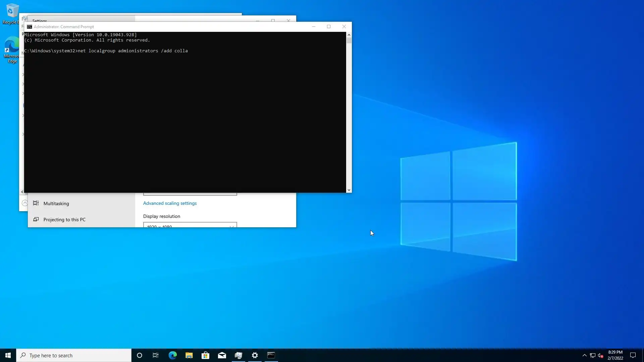Open the Mail app from the taskbar

(222, 355)
